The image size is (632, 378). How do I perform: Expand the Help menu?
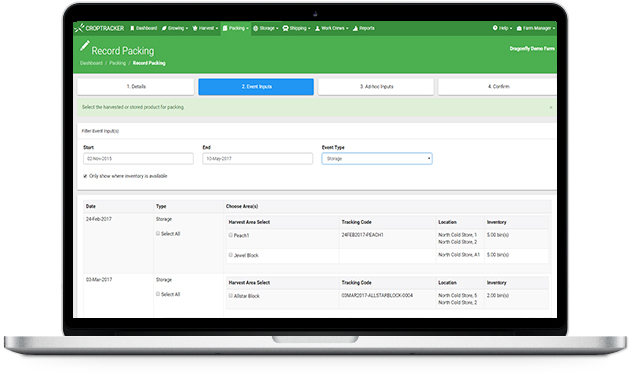(x=502, y=28)
